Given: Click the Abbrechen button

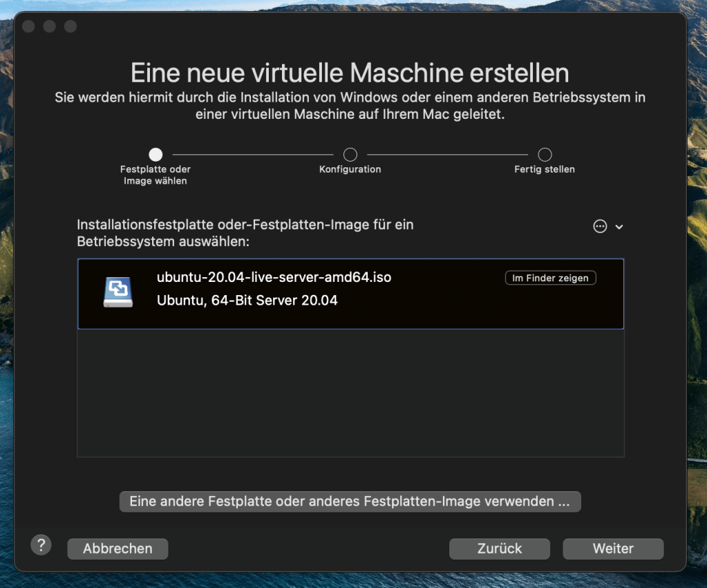Looking at the screenshot, I should tap(117, 549).
